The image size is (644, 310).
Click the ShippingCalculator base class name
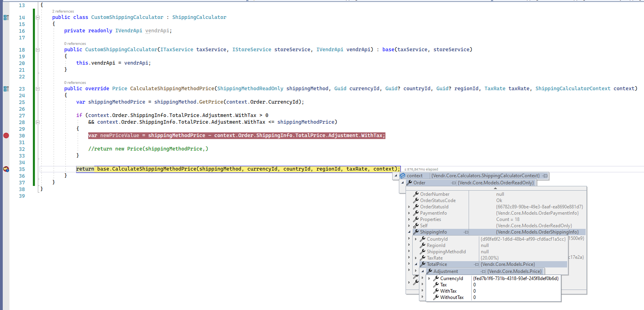click(199, 17)
